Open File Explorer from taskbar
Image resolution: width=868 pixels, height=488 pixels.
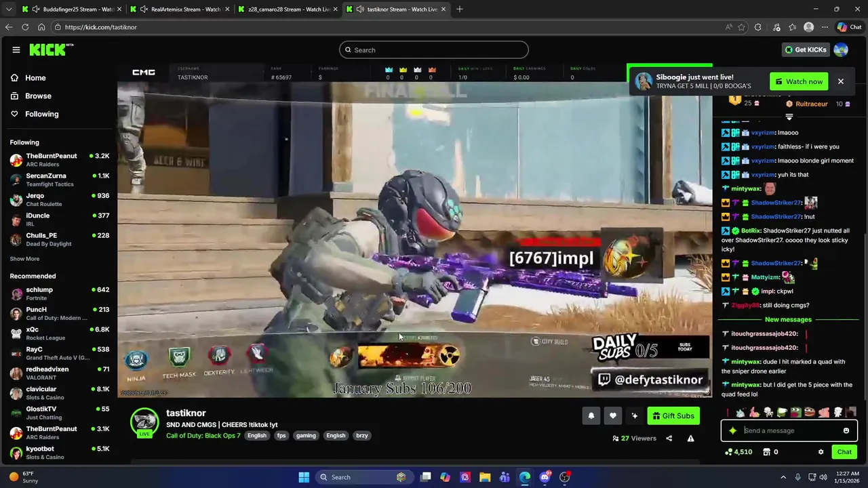click(485, 477)
